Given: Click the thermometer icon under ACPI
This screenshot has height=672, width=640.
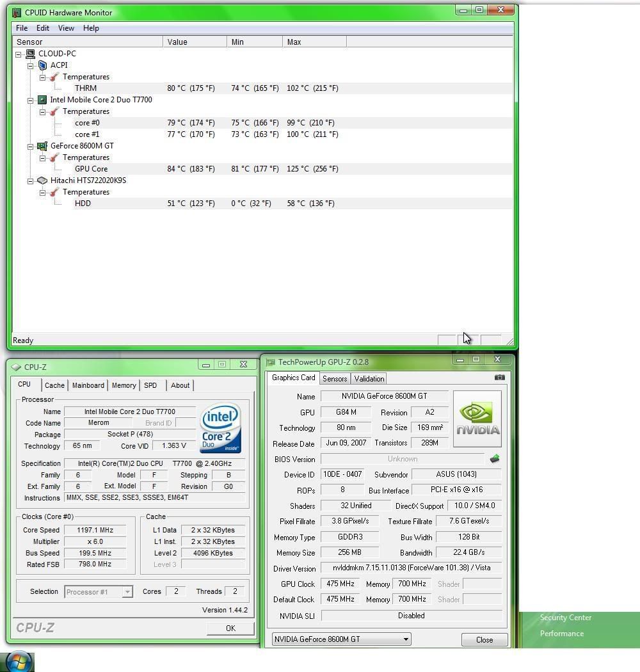Looking at the screenshot, I should coord(54,77).
